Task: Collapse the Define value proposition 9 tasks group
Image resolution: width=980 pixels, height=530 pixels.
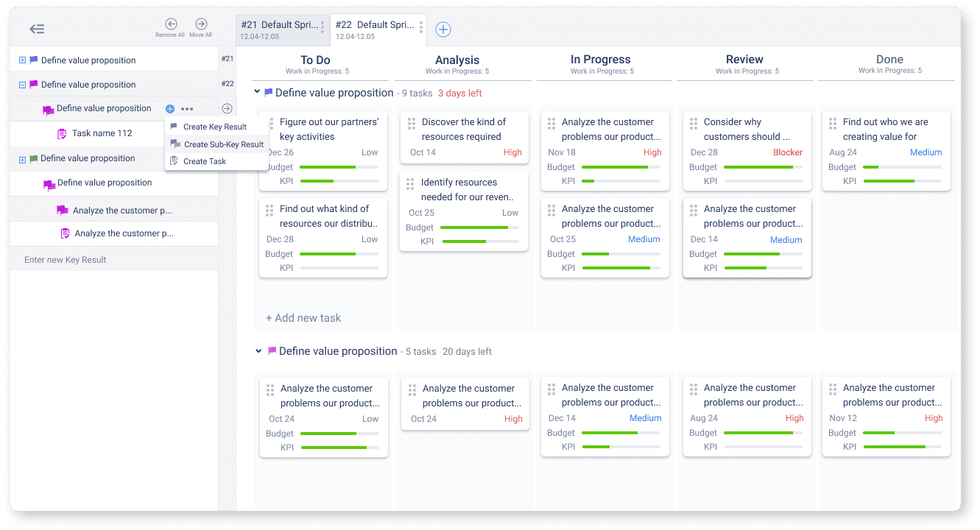Action: (257, 92)
